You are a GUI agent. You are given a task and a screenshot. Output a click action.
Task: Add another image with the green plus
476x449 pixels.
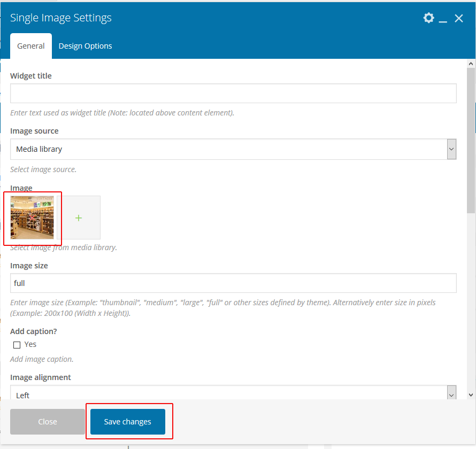pos(79,218)
